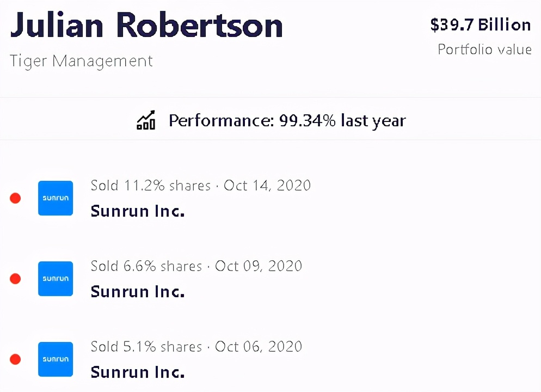Open Sunrun Inc. from Oct 09 entry
This screenshot has height=392, width=541.
(x=138, y=292)
